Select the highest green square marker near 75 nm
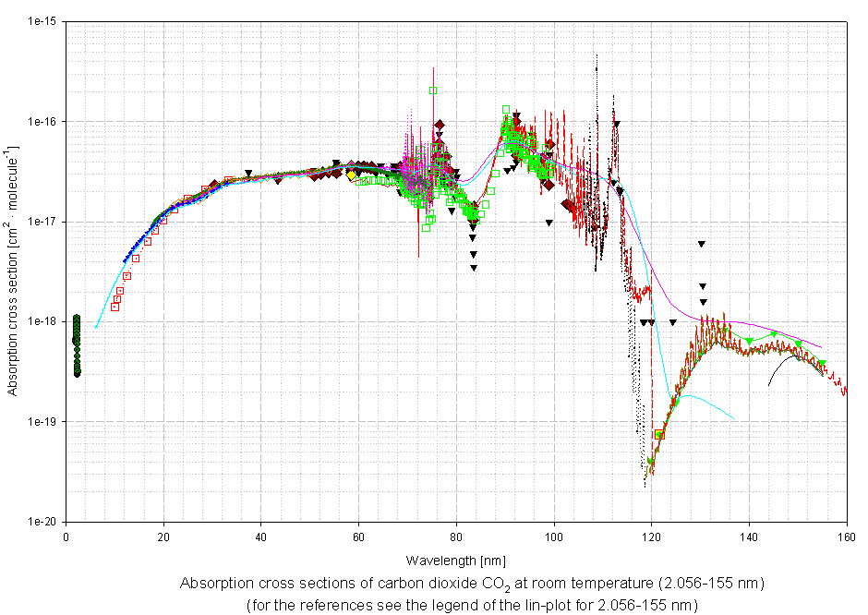The width and height of the screenshot is (868, 615). 433,90
